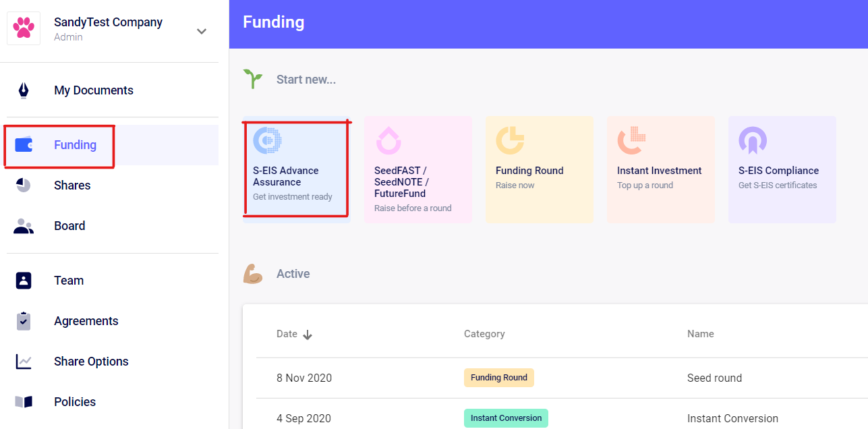Screen dimensions: 868x429
Task: Click the Get investment ready subtitle
Action: [x=293, y=197]
